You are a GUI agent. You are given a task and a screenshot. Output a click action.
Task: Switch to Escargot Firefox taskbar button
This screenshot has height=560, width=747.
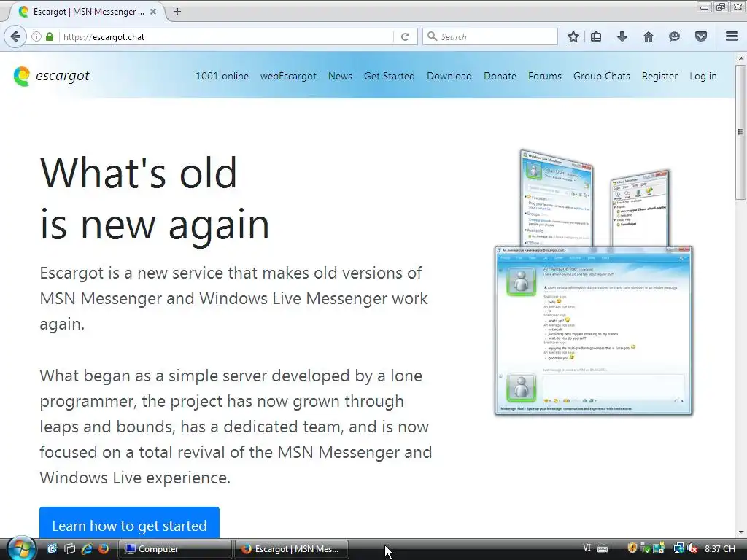(292, 548)
